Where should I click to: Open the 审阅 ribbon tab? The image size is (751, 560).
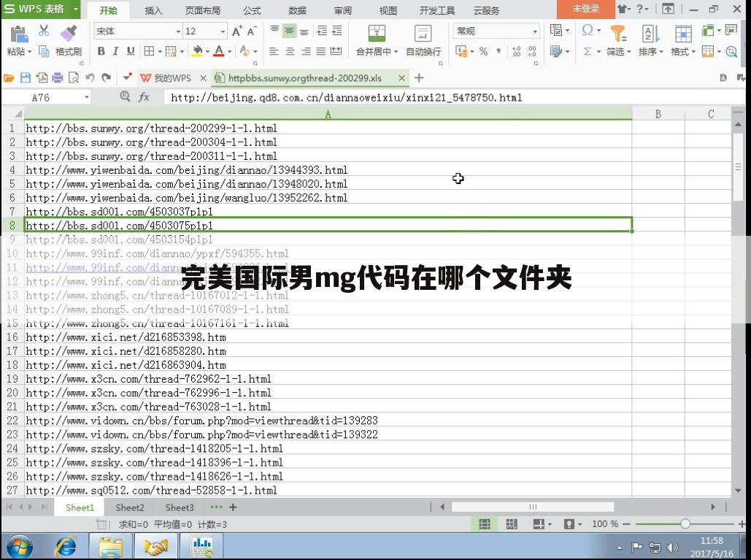(x=343, y=10)
